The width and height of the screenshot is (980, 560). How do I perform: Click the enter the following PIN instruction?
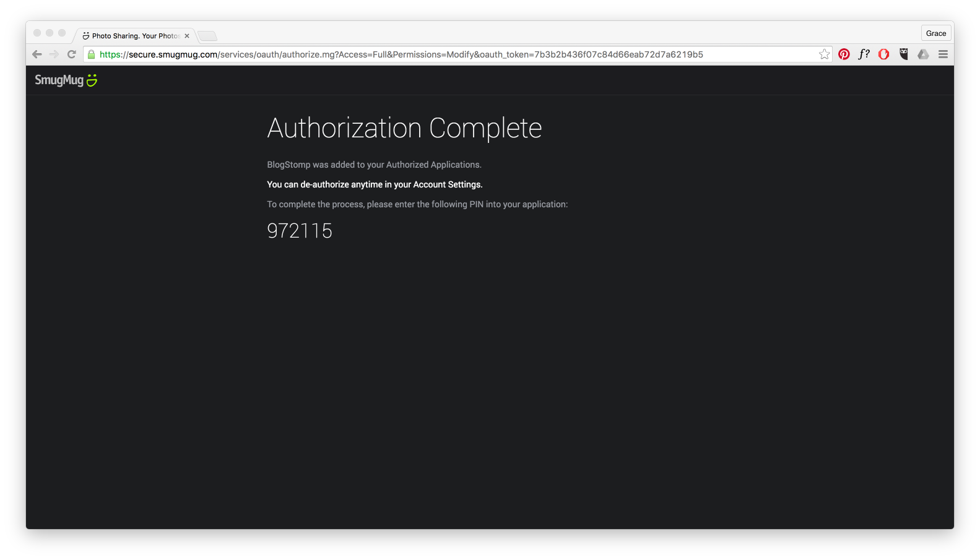coord(417,204)
